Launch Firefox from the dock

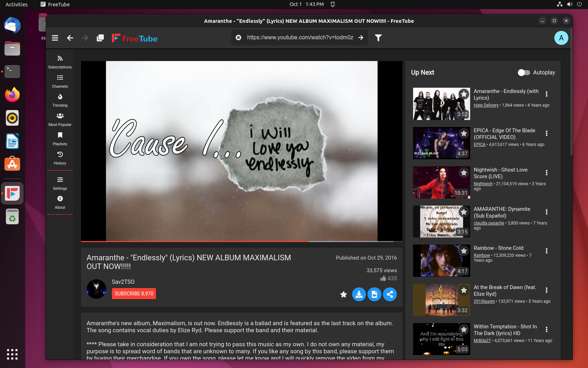(12, 95)
